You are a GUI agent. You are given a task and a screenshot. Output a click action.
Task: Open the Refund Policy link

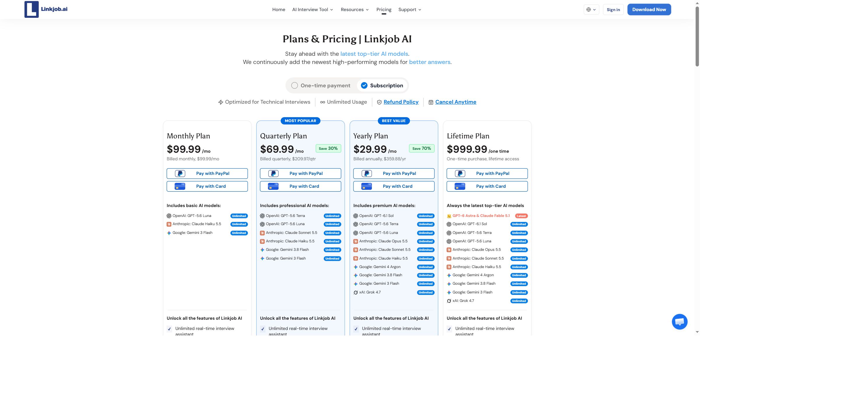401,102
